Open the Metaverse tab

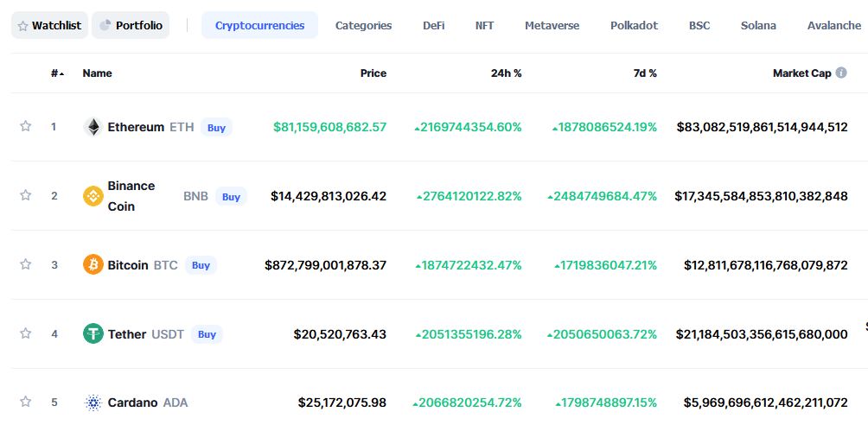552,25
